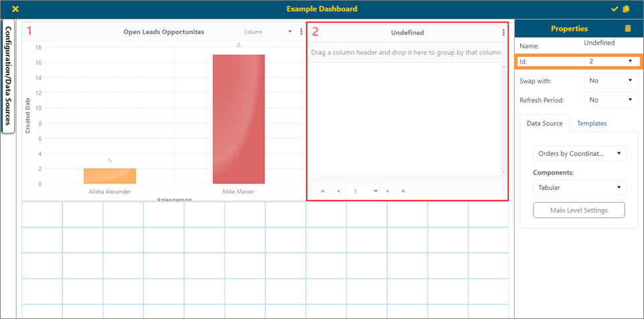This screenshot has height=319, width=644.
Task: Jump to last page in pager
Action: [x=403, y=191]
